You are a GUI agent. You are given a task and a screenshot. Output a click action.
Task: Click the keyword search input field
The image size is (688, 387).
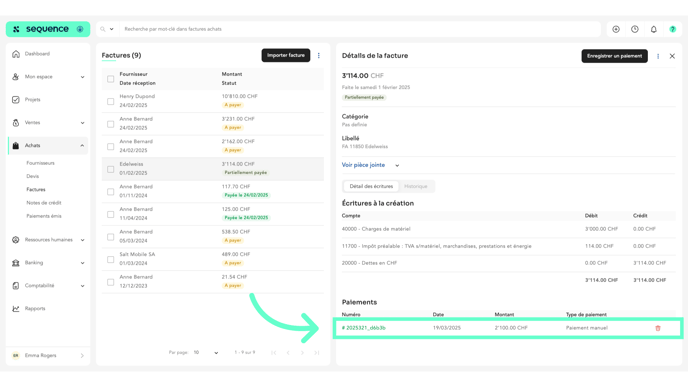pyautogui.click(x=360, y=29)
